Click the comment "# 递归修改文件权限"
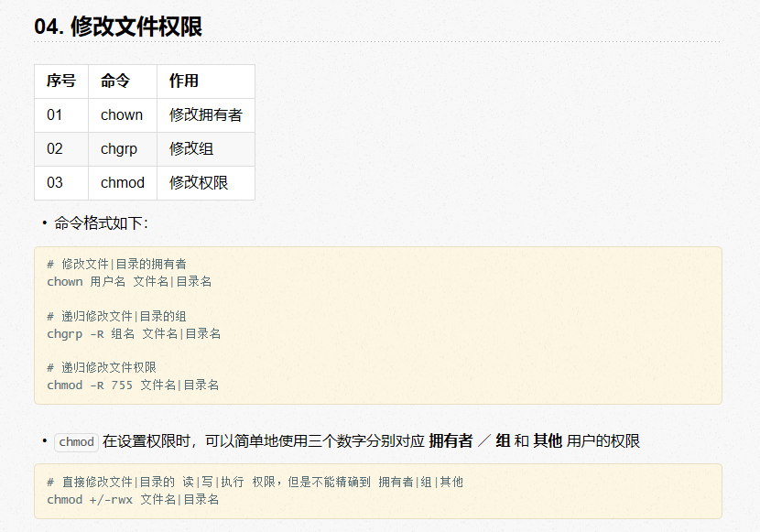This screenshot has height=532, width=760. pos(102,368)
